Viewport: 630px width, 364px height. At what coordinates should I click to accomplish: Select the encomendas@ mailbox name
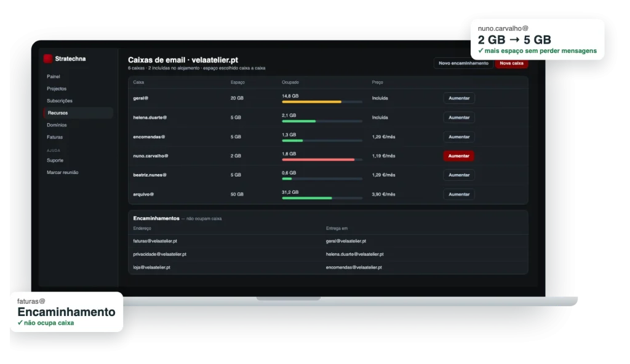(x=149, y=136)
